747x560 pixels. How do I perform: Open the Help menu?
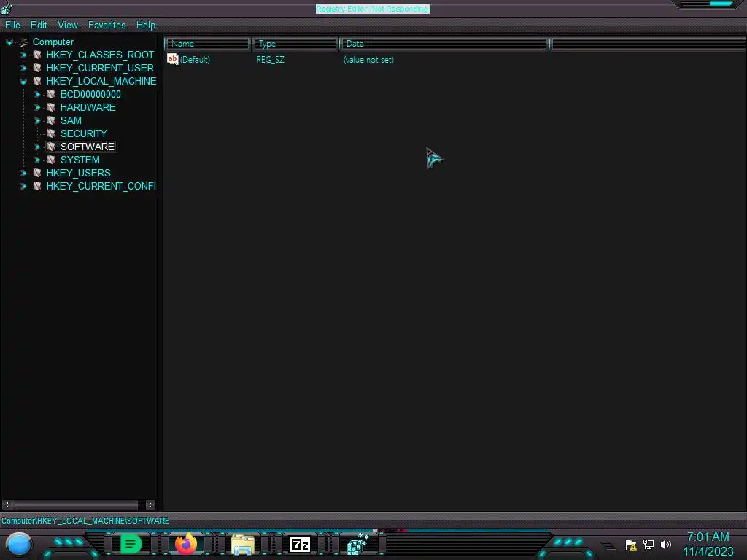click(x=146, y=26)
